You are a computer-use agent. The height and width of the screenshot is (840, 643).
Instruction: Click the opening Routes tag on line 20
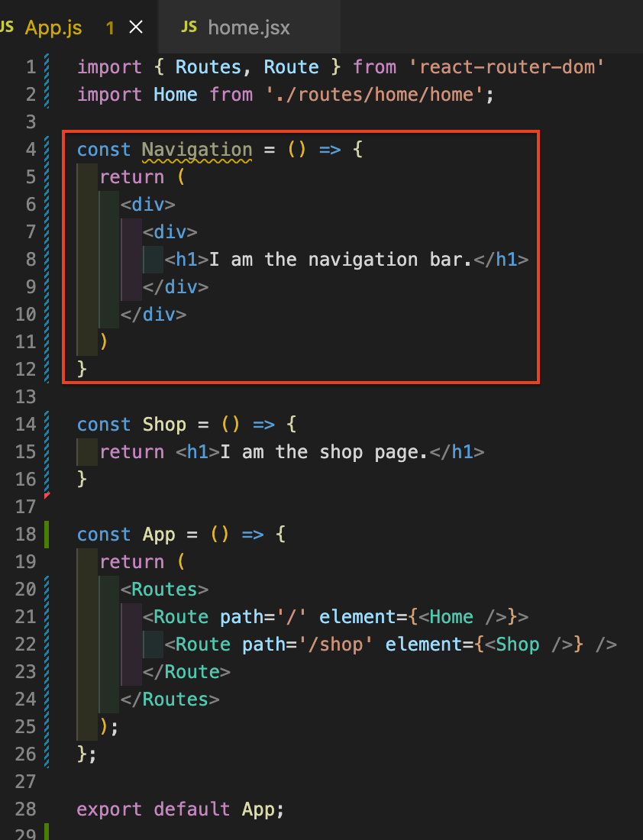coord(164,590)
